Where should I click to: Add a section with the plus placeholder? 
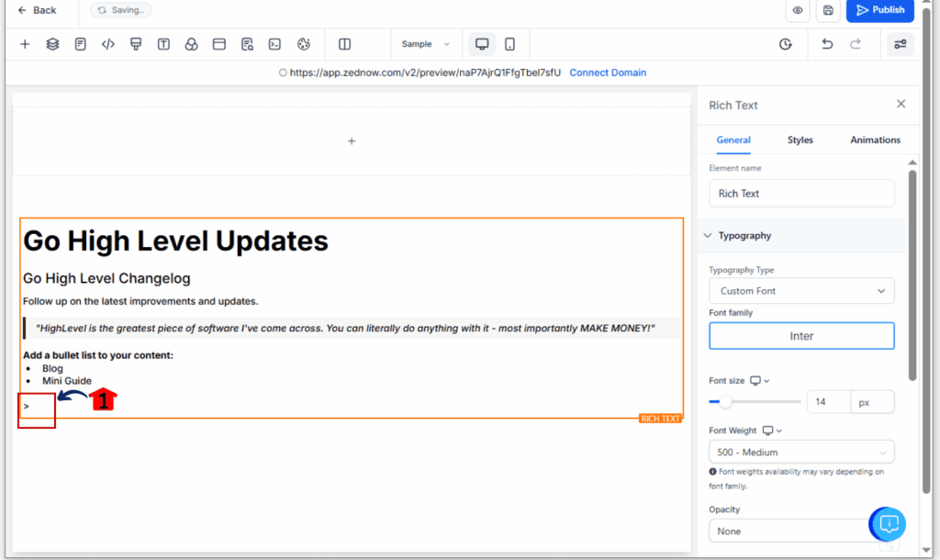(x=352, y=140)
